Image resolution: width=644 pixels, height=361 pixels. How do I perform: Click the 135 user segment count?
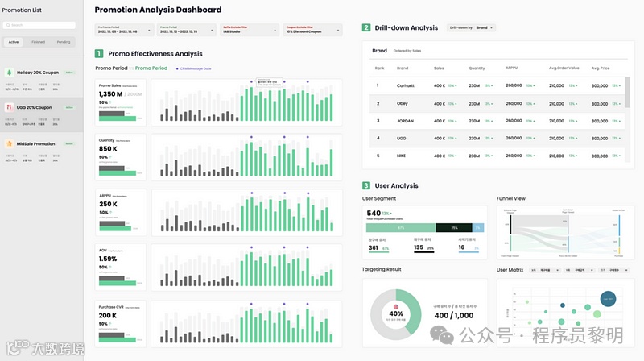pyautogui.click(x=419, y=247)
